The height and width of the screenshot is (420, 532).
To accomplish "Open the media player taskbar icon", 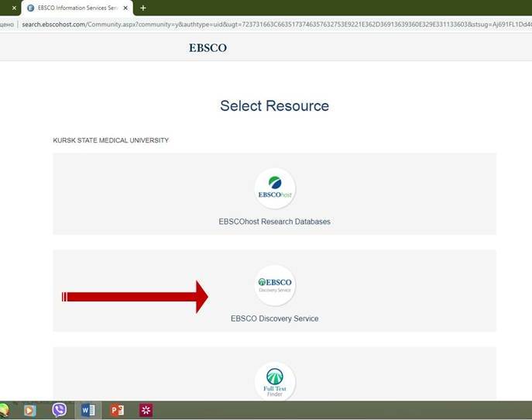I will click(30, 411).
